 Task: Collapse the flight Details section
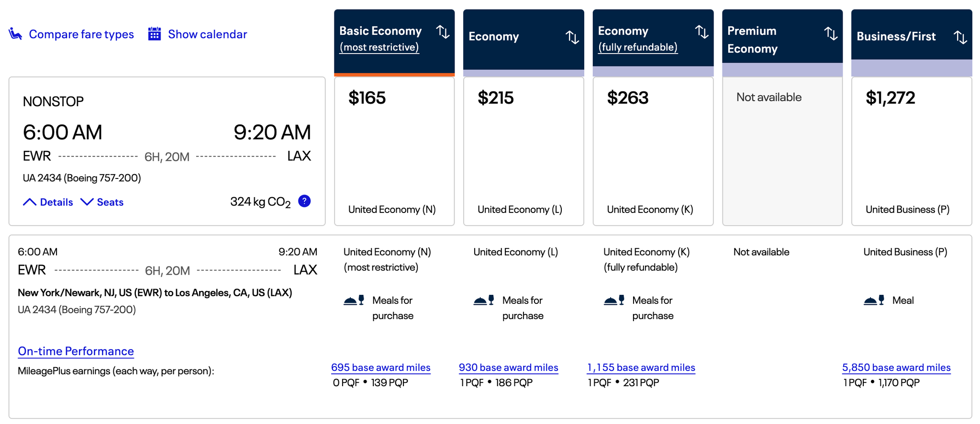point(48,201)
